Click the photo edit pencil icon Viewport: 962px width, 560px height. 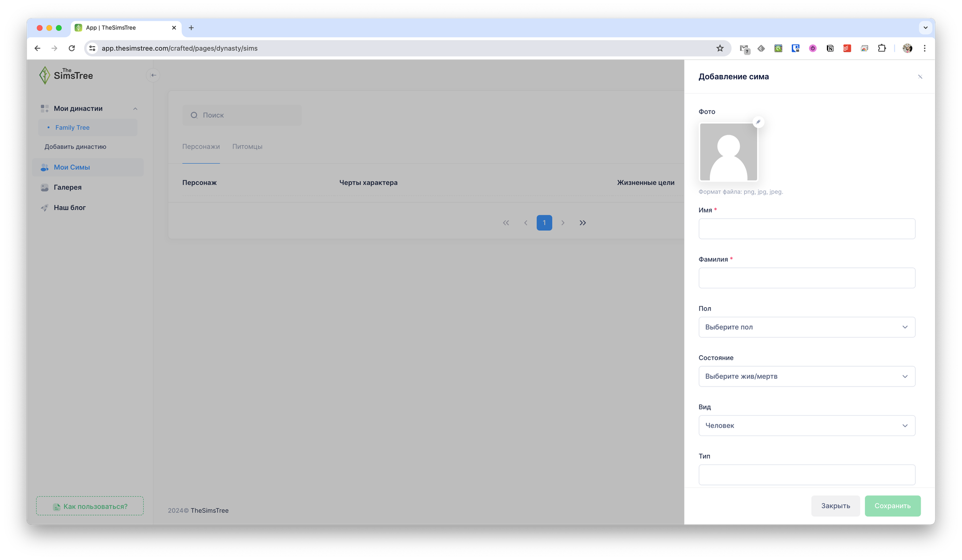(758, 122)
